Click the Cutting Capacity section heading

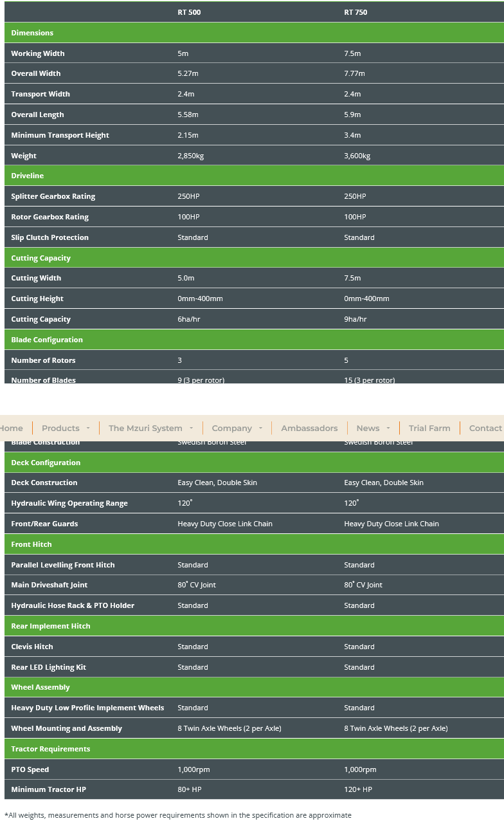coord(40,258)
